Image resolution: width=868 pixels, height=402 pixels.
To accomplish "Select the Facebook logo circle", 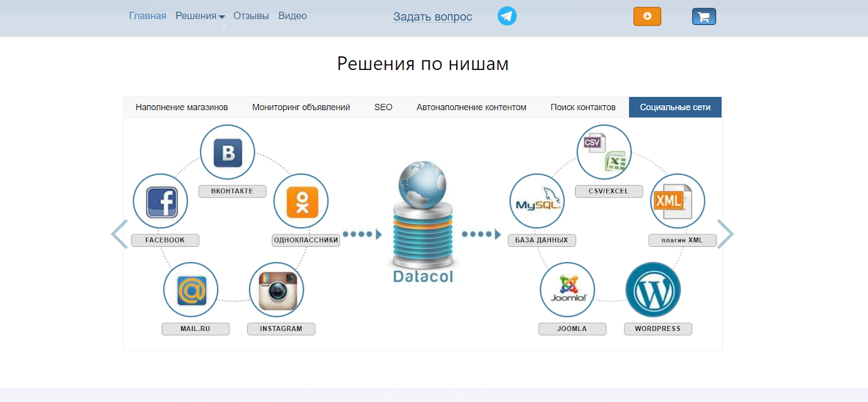I will 161,201.
